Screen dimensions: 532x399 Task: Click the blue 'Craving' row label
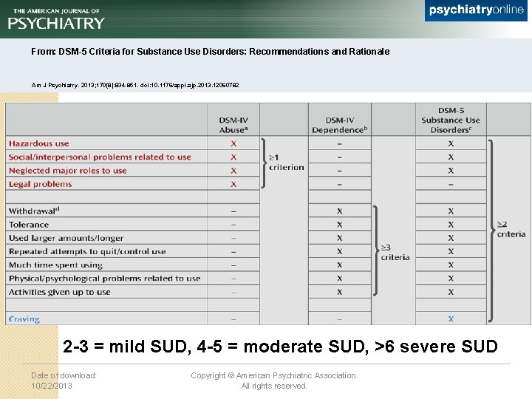tap(24, 319)
